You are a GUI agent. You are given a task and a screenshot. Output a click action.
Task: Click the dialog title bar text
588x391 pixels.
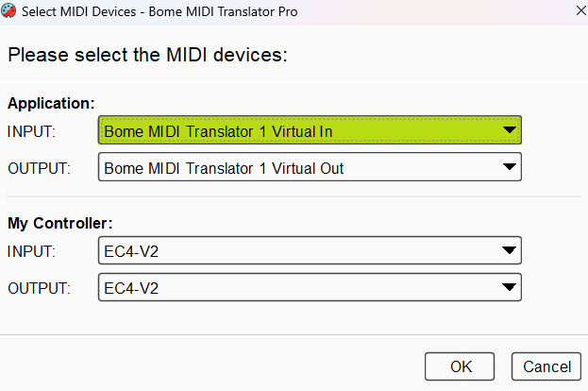pos(160,11)
